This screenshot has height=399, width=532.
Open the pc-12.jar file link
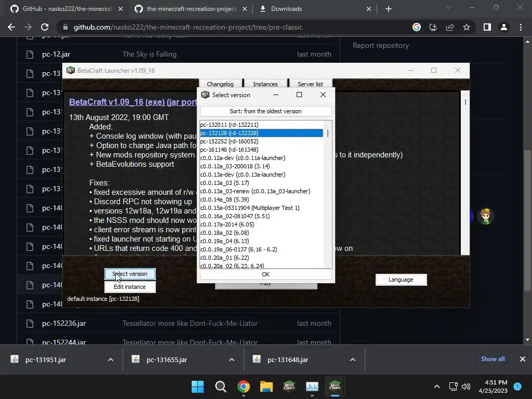tap(56, 54)
